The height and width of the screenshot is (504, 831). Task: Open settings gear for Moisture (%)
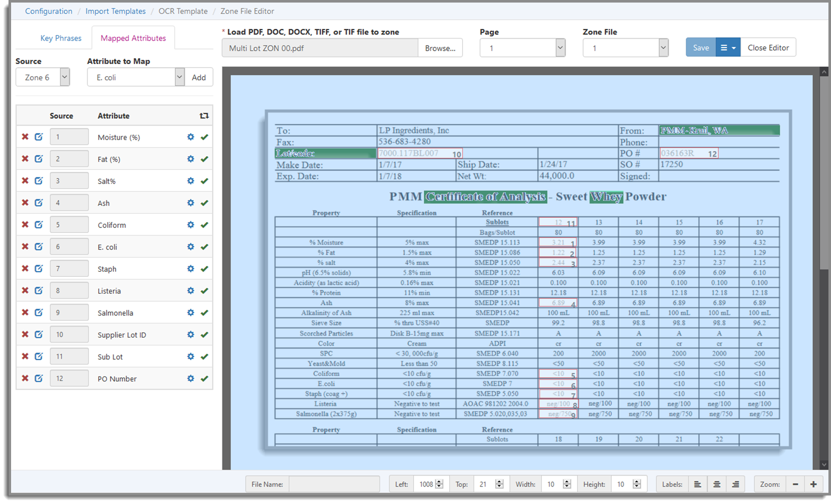pos(191,137)
